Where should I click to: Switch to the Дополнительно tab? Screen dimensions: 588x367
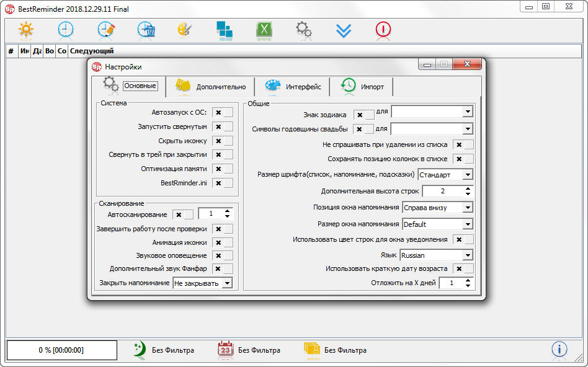click(210, 87)
